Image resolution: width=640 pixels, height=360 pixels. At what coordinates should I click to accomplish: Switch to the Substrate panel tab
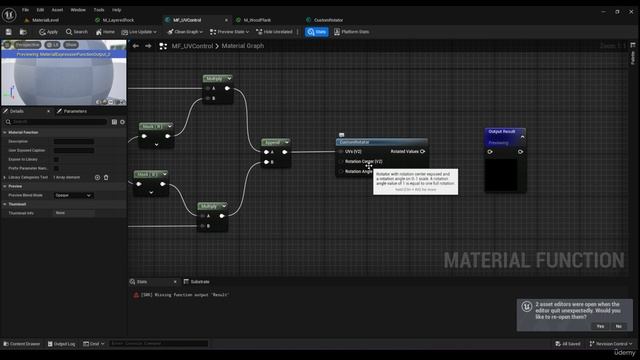(x=197, y=282)
